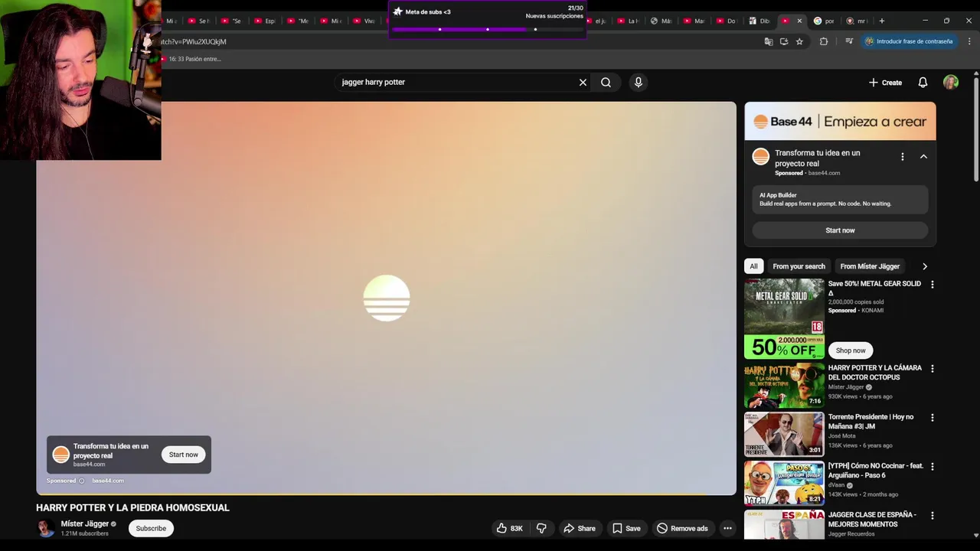The image size is (980, 551).
Task: Click the translate page icon
Action: tap(768, 41)
